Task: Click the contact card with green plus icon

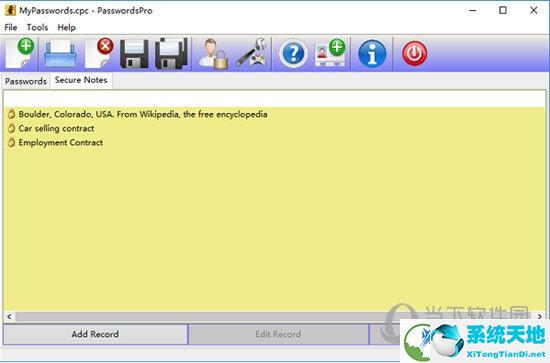Action: 330,53
